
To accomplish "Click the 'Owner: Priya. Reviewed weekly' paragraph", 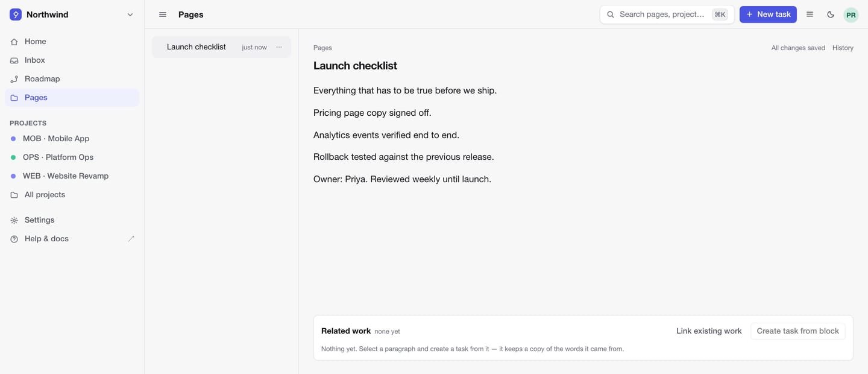I will coord(402,179).
